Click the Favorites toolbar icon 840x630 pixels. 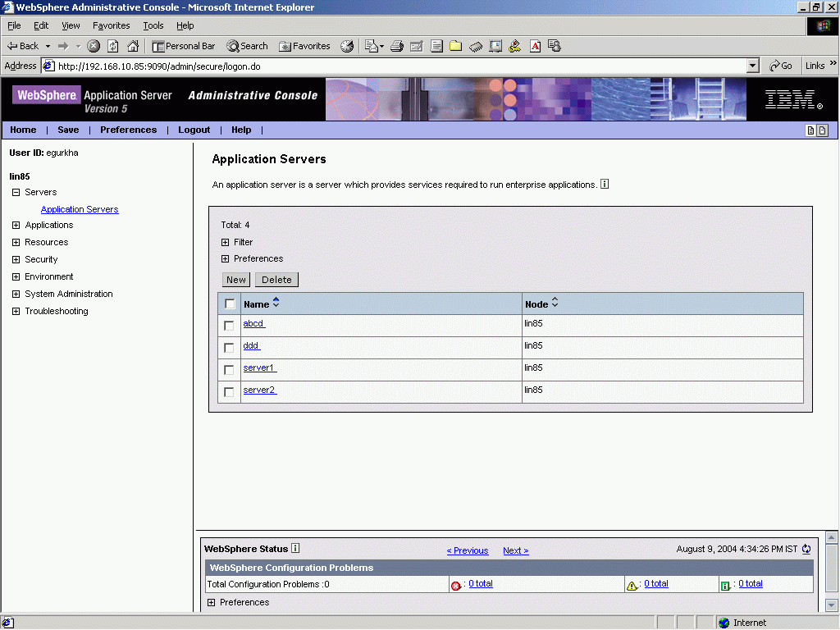tap(304, 46)
